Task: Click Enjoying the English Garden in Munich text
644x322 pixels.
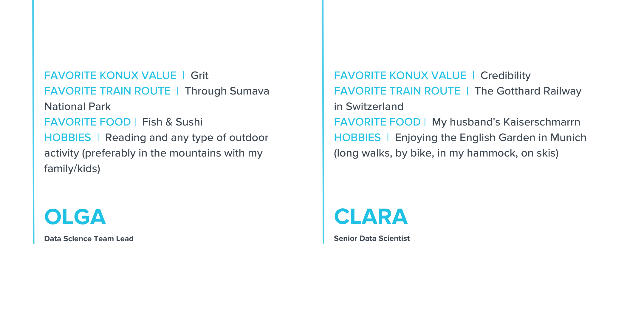Action: click(490, 138)
